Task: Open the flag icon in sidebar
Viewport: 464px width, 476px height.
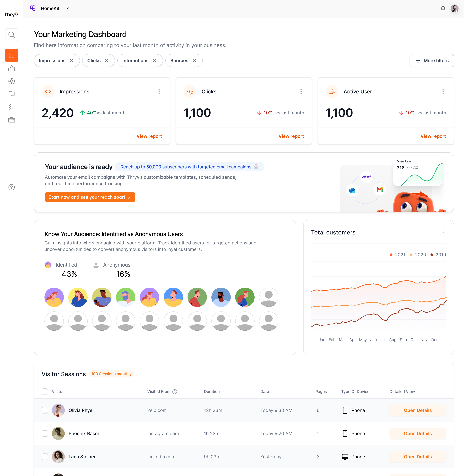Action: (11, 94)
